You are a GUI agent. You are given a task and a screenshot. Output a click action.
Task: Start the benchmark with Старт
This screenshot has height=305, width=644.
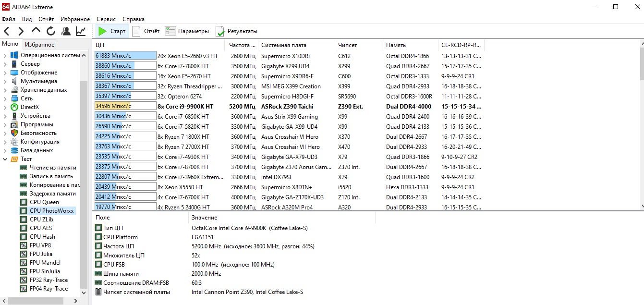(x=112, y=31)
